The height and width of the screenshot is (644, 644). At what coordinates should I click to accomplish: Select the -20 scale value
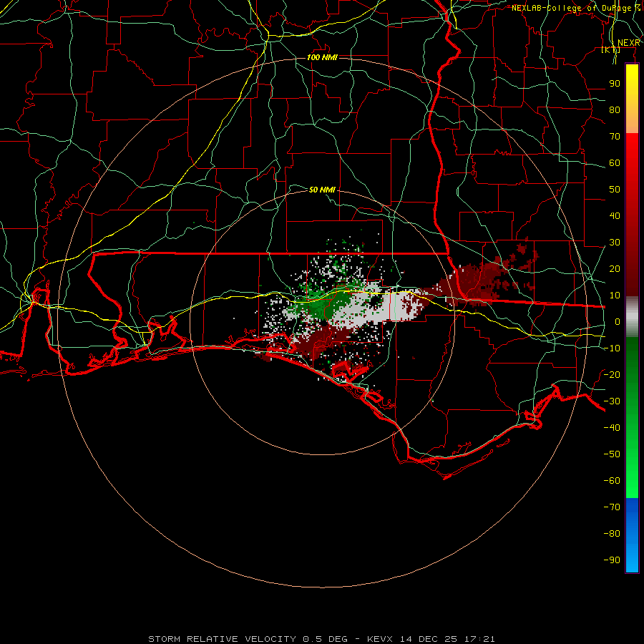click(612, 375)
